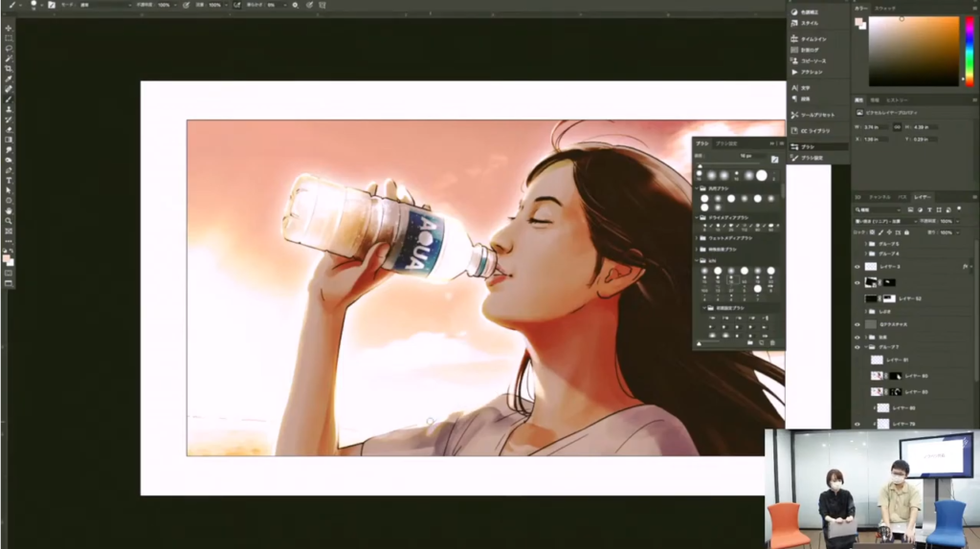The height and width of the screenshot is (549, 980).
Task: Collapse the グループ 7 layer group
Action: pyautogui.click(x=865, y=347)
